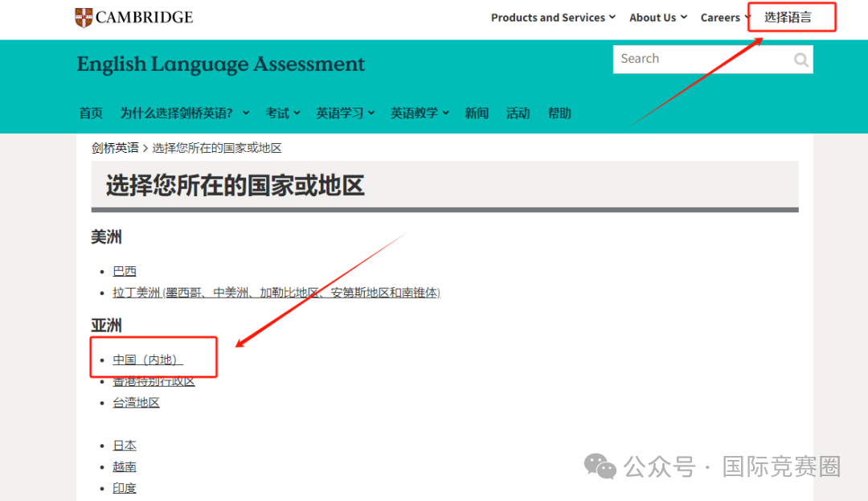Click the 美洲 section heading

106,237
